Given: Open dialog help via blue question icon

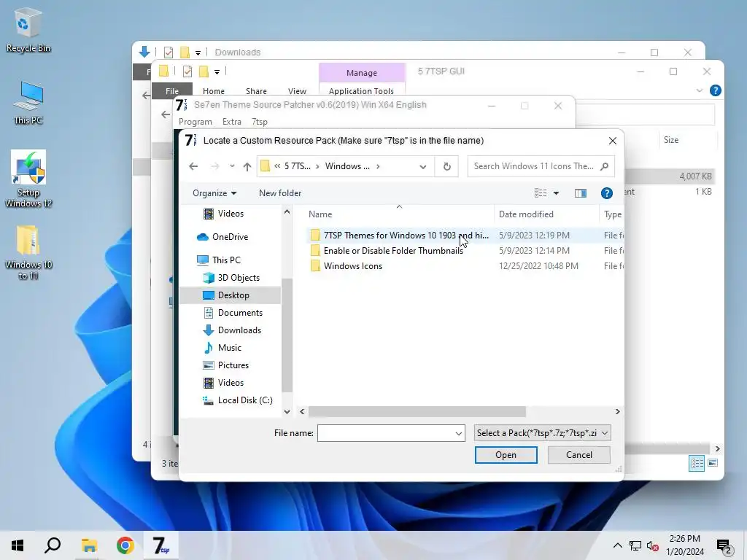Looking at the screenshot, I should [606, 192].
